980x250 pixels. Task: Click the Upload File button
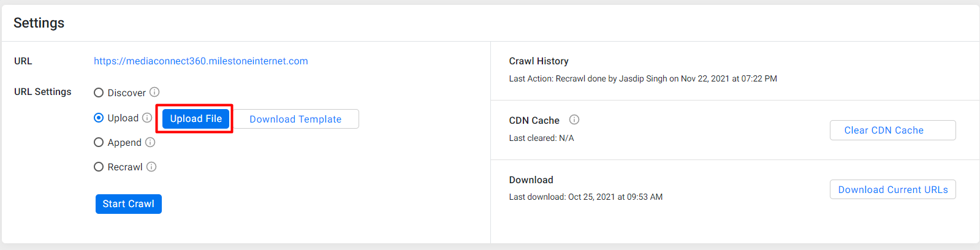click(x=196, y=119)
